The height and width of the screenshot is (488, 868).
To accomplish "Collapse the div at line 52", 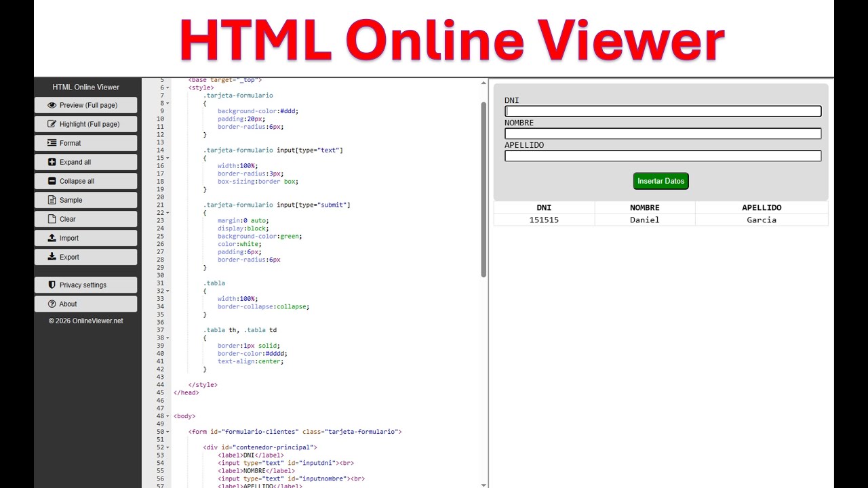I will pyautogui.click(x=167, y=447).
